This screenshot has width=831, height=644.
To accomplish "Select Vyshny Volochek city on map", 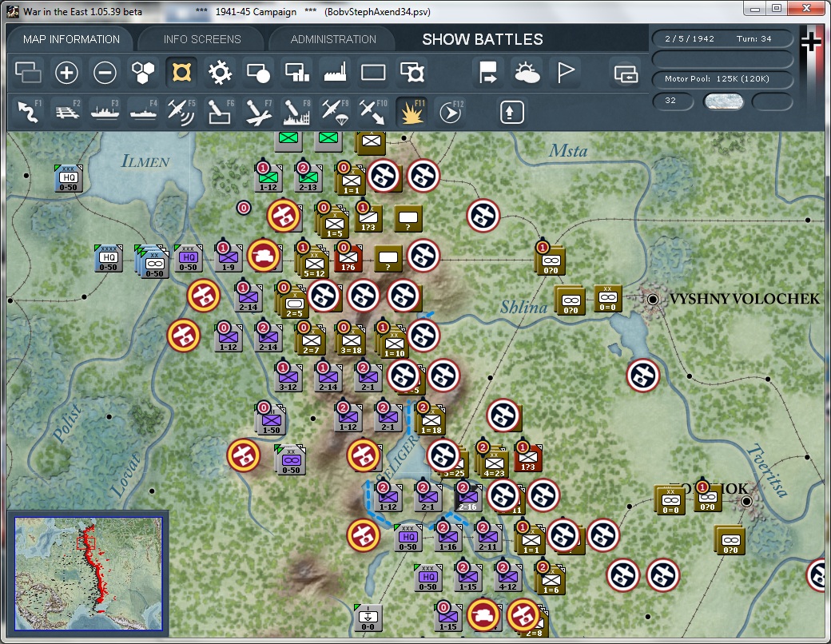I will coord(653,300).
